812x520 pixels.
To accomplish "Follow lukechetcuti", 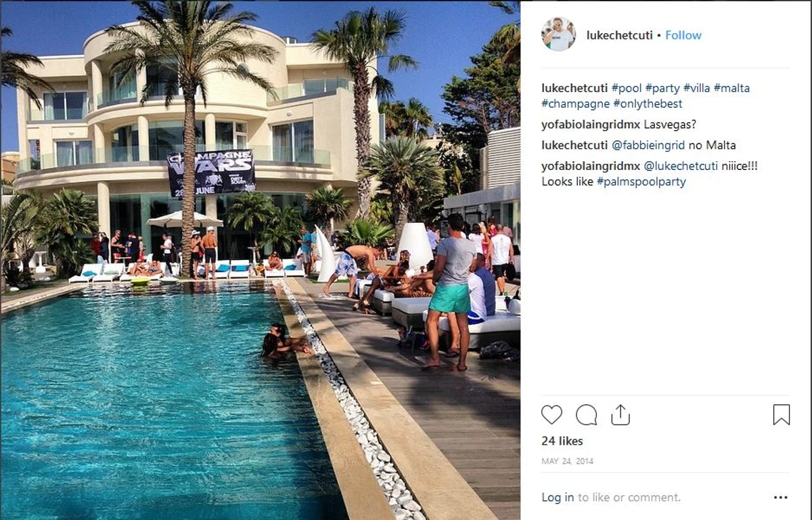I will [683, 35].
